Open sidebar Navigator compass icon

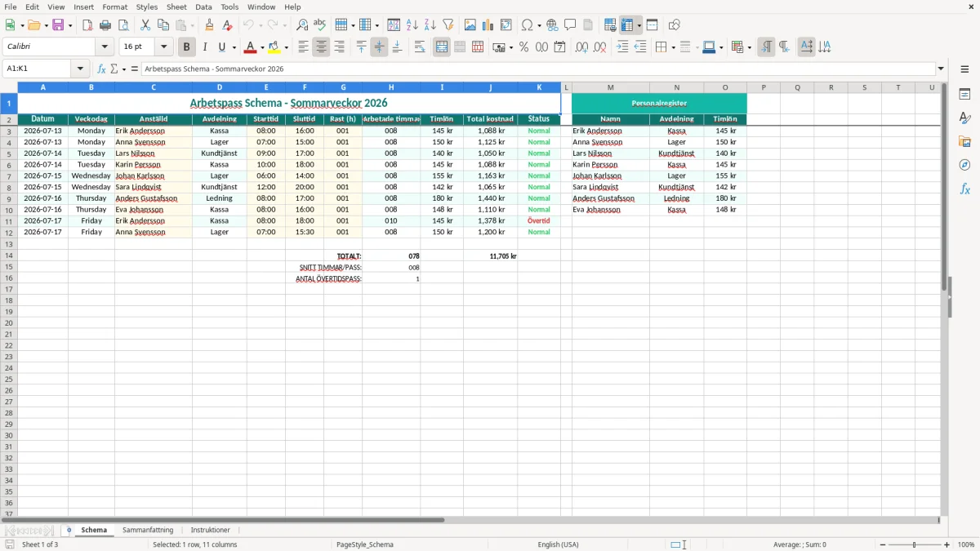click(964, 165)
